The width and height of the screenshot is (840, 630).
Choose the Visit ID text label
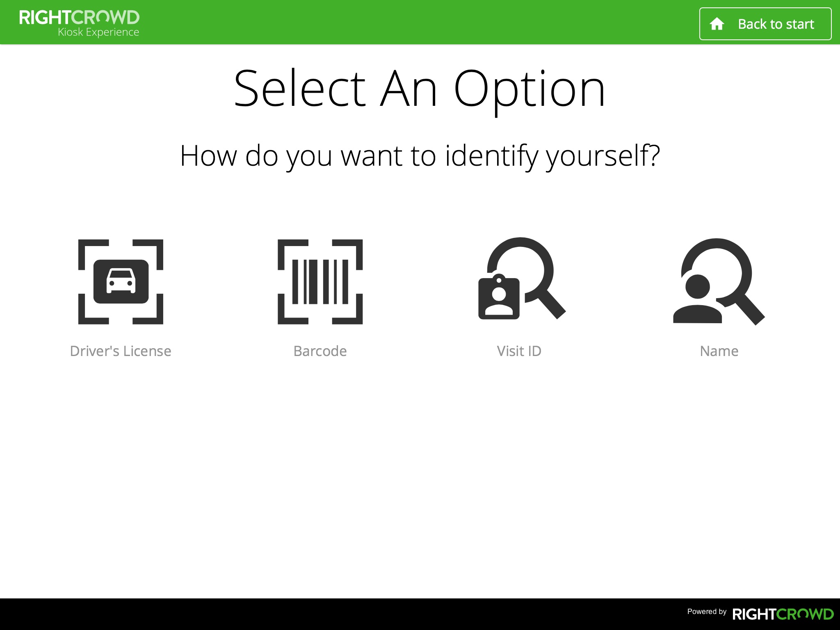tap(519, 351)
